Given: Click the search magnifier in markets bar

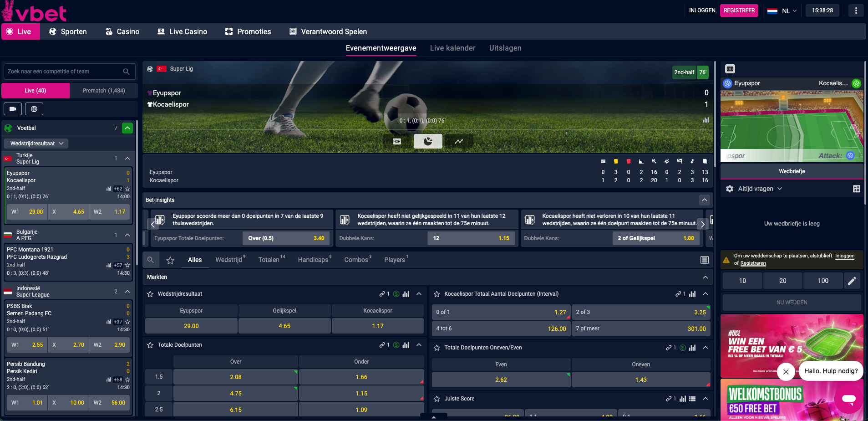Looking at the screenshot, I should pos(151,260).
